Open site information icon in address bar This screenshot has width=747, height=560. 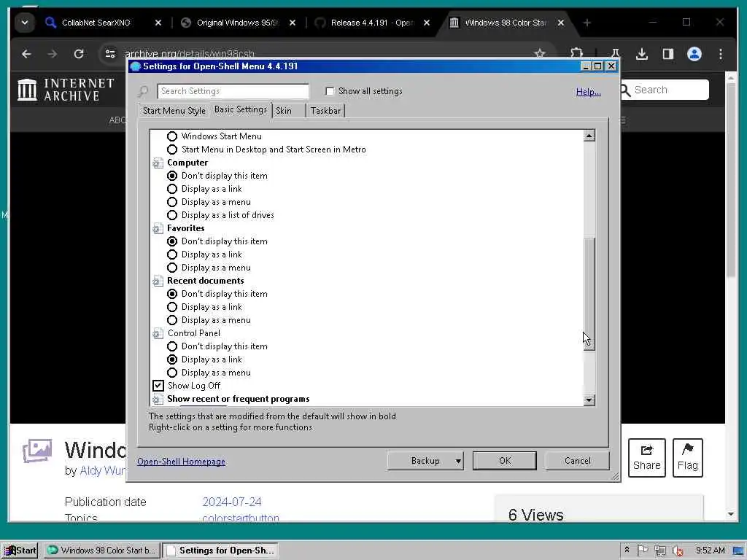pyautogui.click(x=110, y=54)
